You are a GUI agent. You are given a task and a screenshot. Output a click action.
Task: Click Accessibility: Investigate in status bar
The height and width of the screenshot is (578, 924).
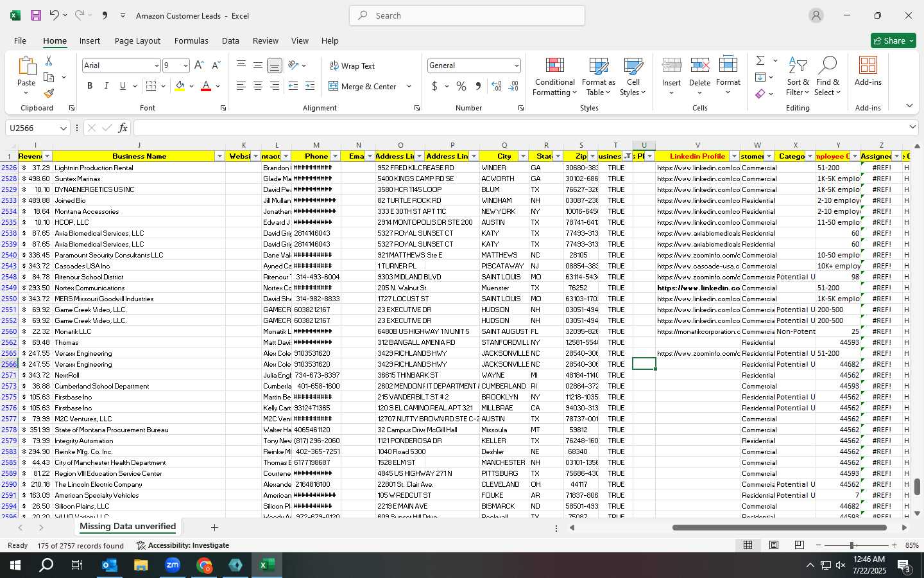183,545
